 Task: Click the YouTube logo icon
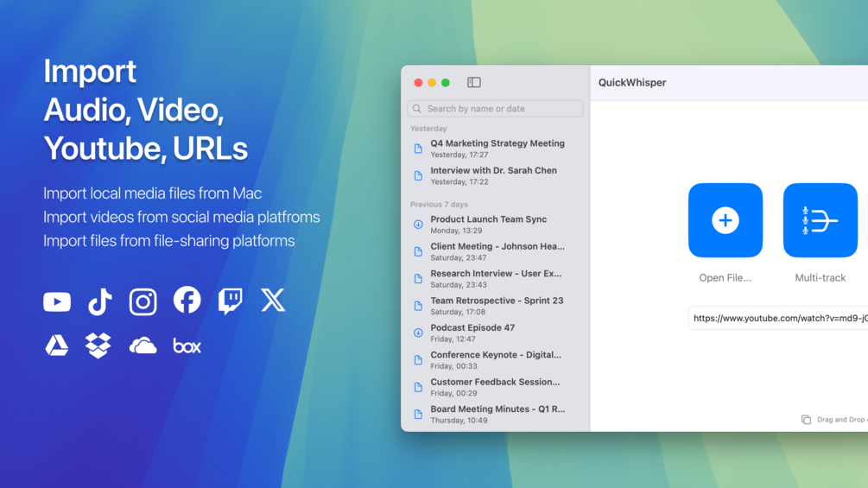coord(57,301)
